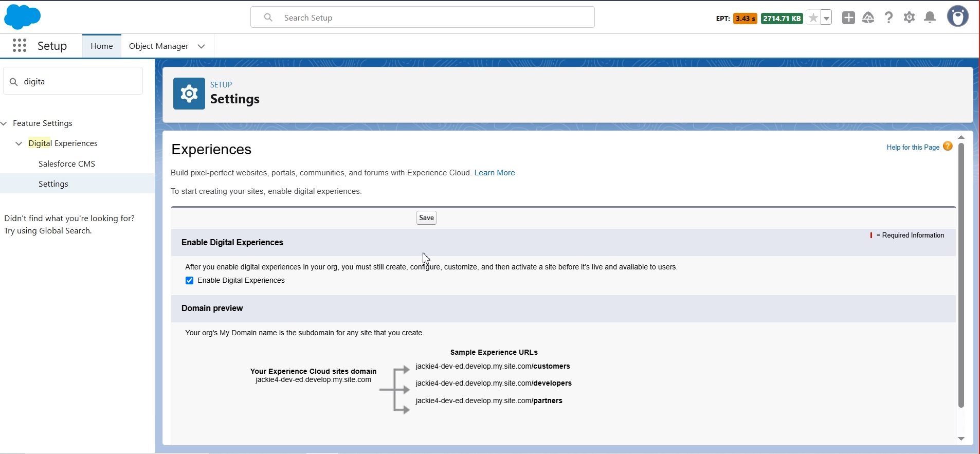
Task: Click the Settings gear header icon
Action: pyautogui.click(x=189, y=94)
